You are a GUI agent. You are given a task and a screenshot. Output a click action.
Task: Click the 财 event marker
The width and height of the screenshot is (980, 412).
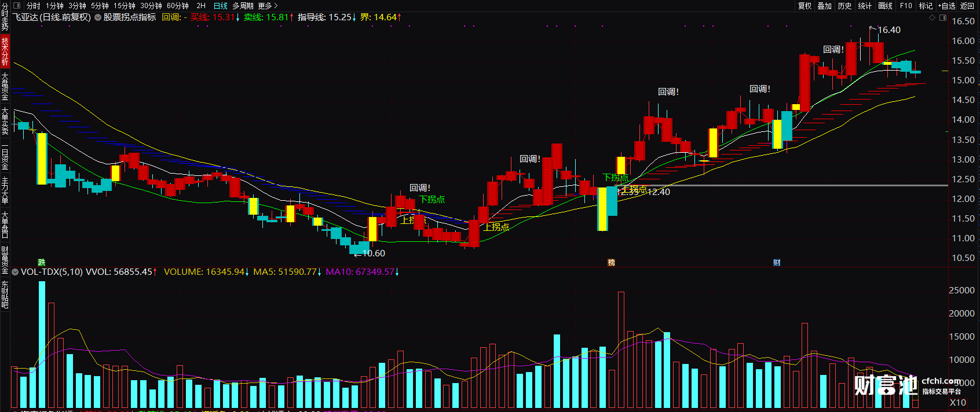[777, 263]
